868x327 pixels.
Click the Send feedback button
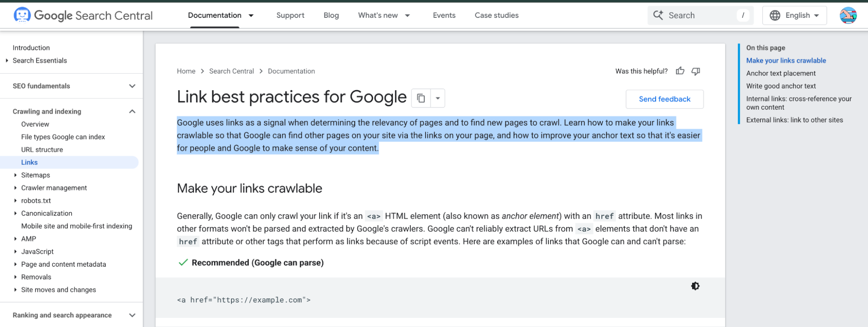point(664,99)
